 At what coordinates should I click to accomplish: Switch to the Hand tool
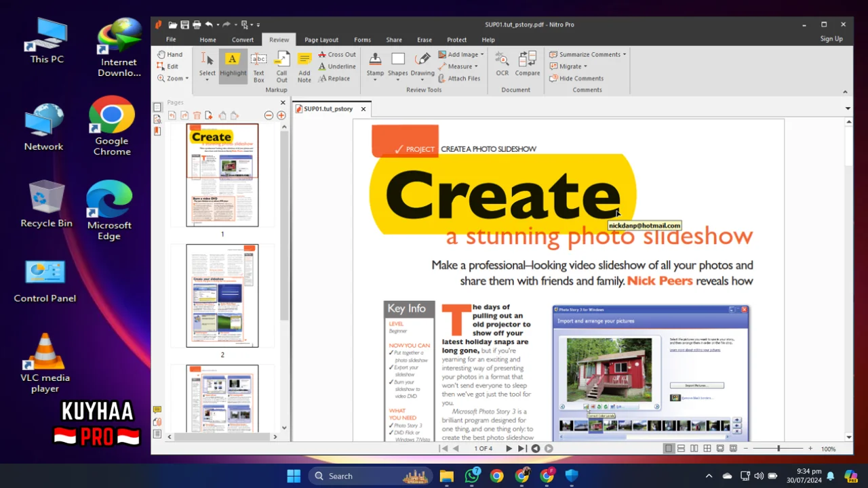[170, 54]
